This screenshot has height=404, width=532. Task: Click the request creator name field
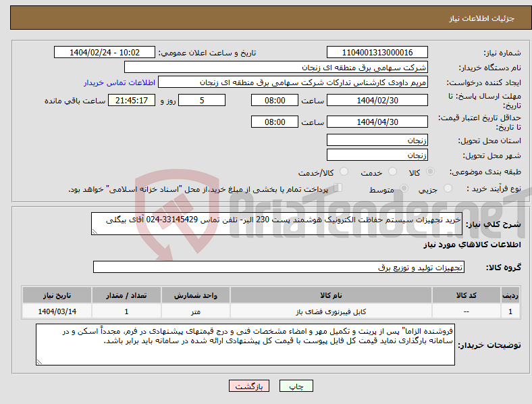point(293,82)
